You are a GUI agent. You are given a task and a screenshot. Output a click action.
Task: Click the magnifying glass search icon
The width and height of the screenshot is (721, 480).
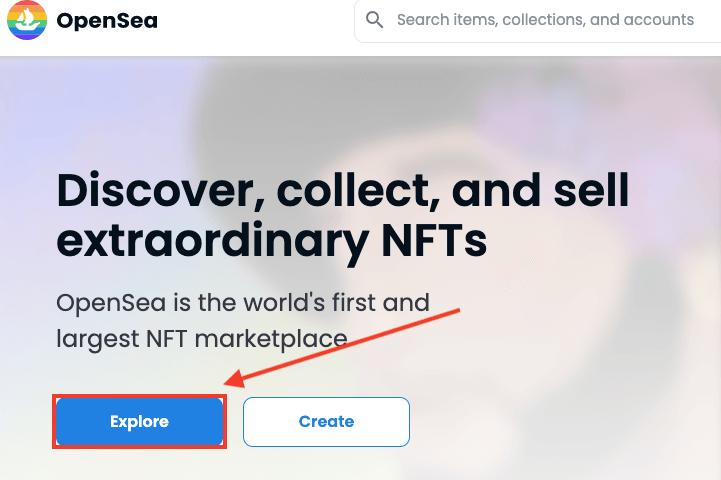point(374,20)
